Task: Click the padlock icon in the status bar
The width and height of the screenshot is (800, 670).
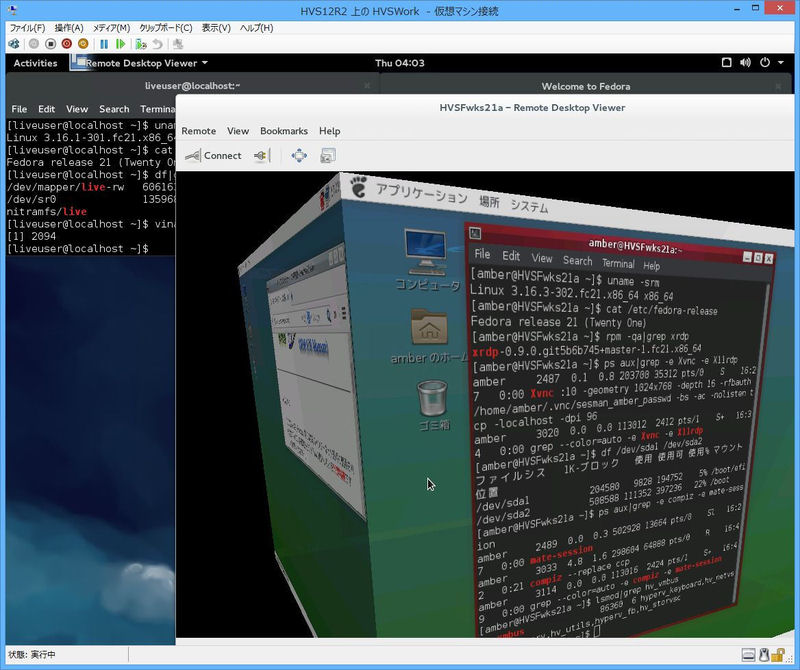Action: (778, 654)
